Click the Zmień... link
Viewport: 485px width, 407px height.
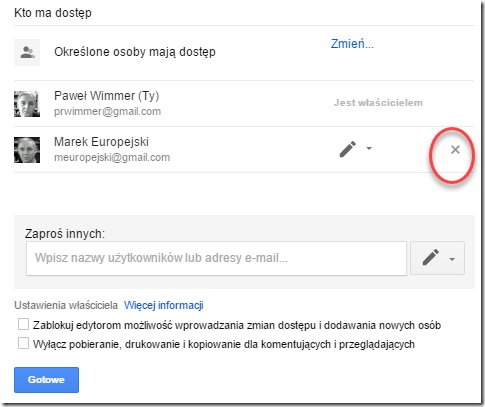(352, 44)
